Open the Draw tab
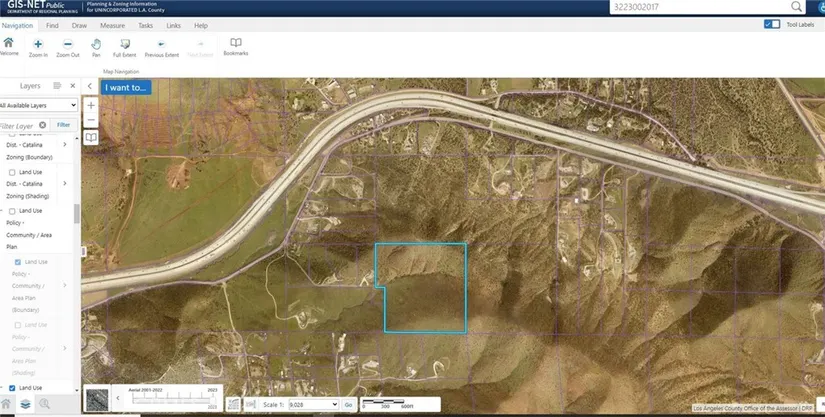Viewport: 825px width, 417px height. click(x=79, y=24)
